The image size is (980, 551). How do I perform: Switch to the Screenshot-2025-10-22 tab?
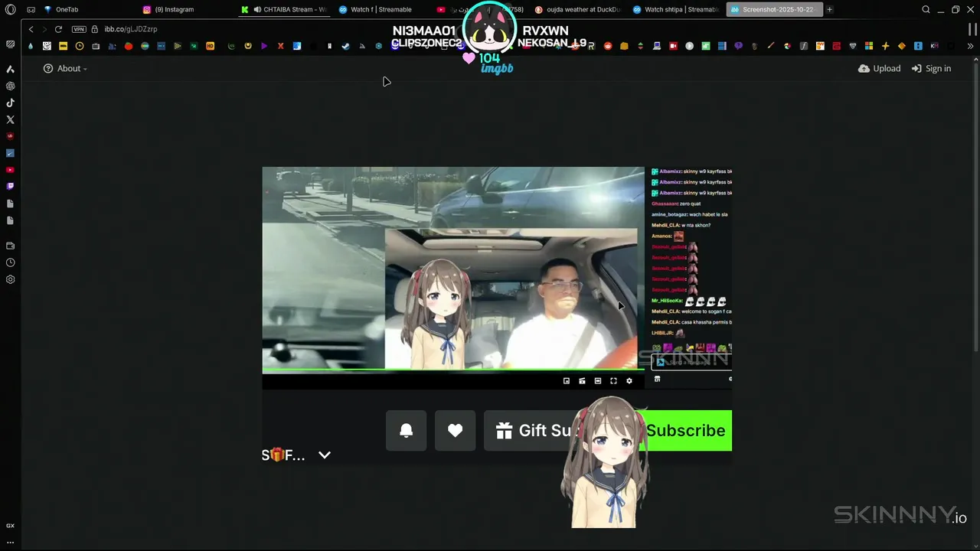tap(774, 10)
